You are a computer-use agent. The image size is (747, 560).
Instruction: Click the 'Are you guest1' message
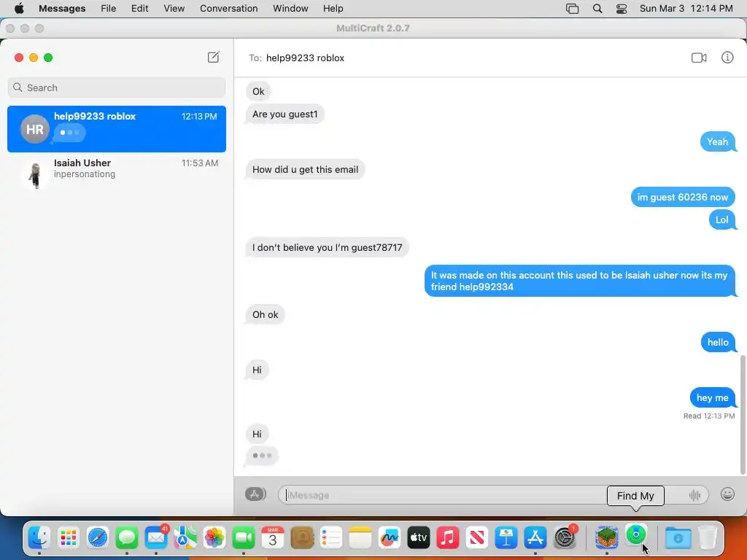[285, 114]
